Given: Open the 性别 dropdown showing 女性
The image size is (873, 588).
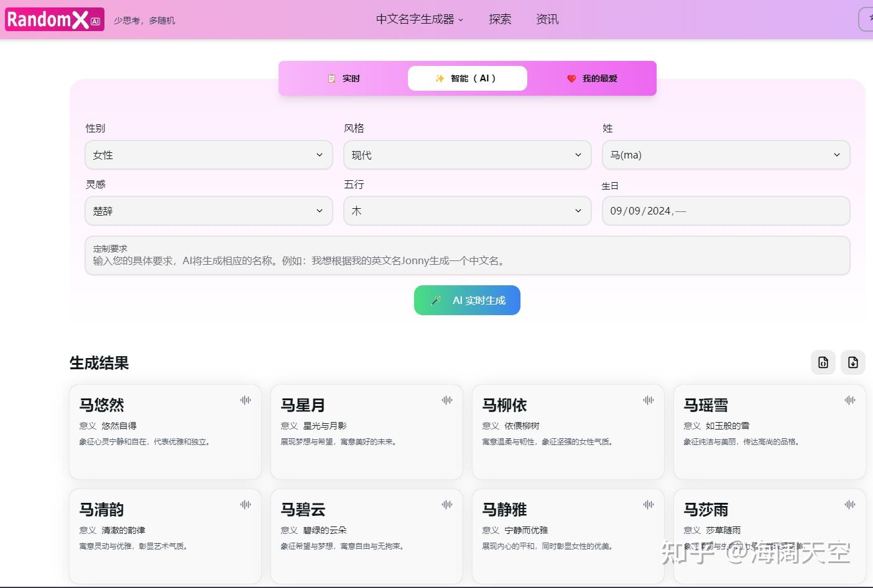Looking at the screenshot, I should click(208, 155).
